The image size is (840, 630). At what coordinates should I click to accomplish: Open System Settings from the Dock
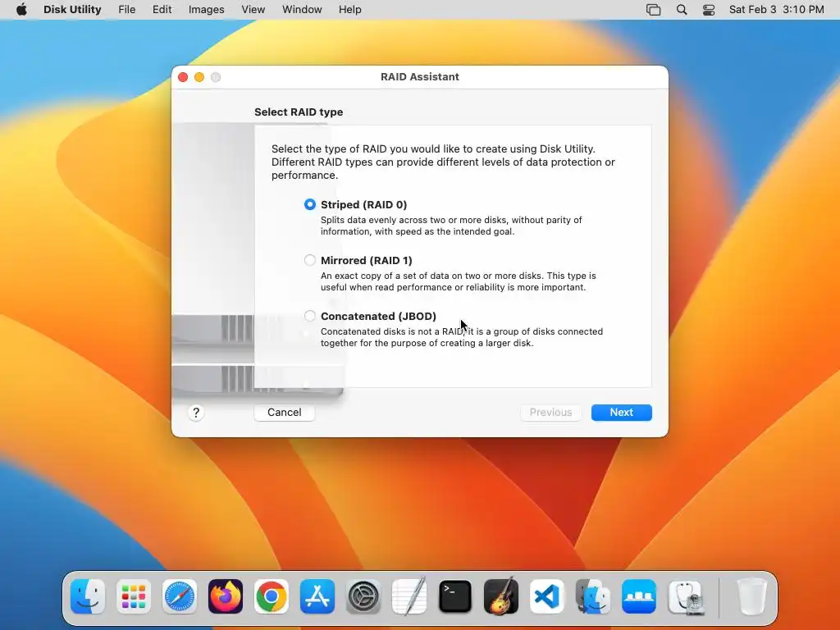coord(363,596)
